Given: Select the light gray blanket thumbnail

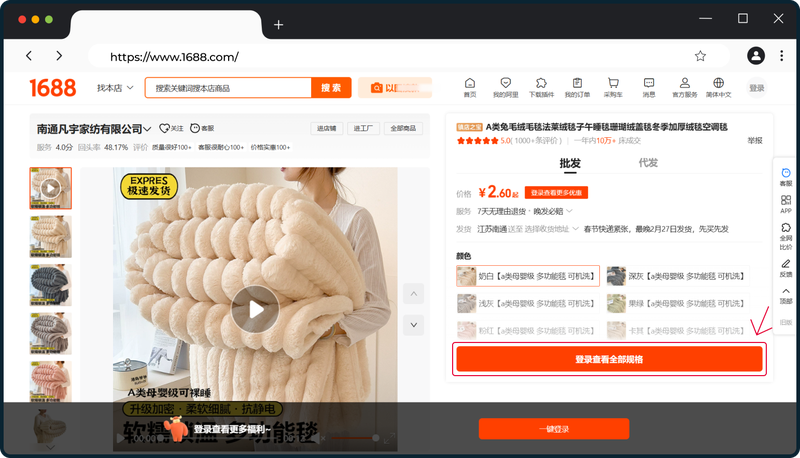Looking at the screenshot, I should [51, 334].
